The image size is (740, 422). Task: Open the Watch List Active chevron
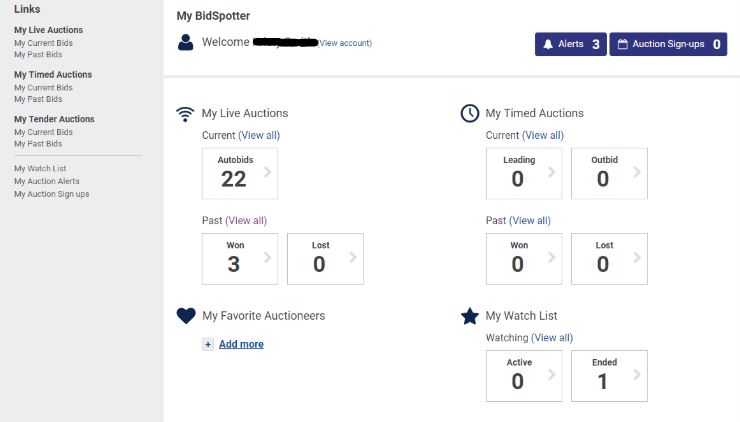coord(552,375)
